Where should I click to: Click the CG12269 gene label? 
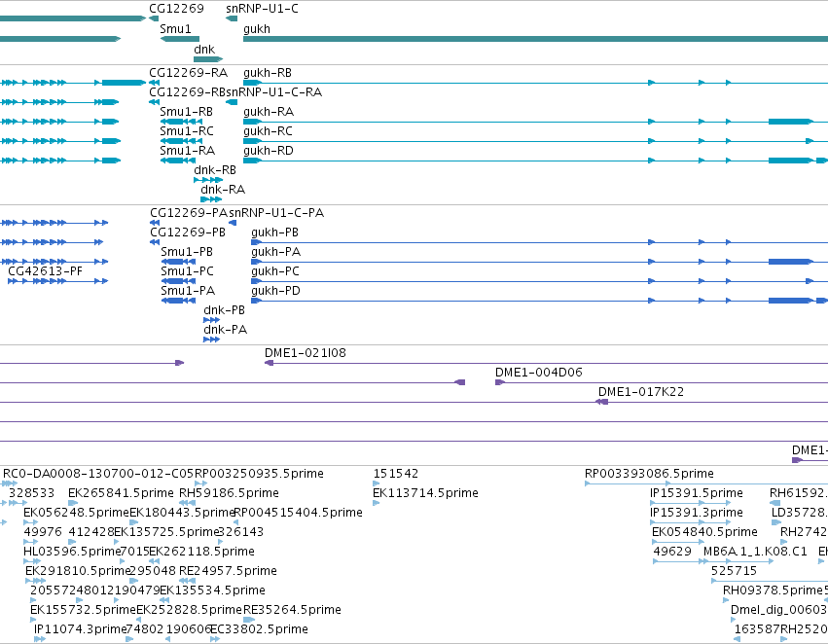(x=176, y=9)
